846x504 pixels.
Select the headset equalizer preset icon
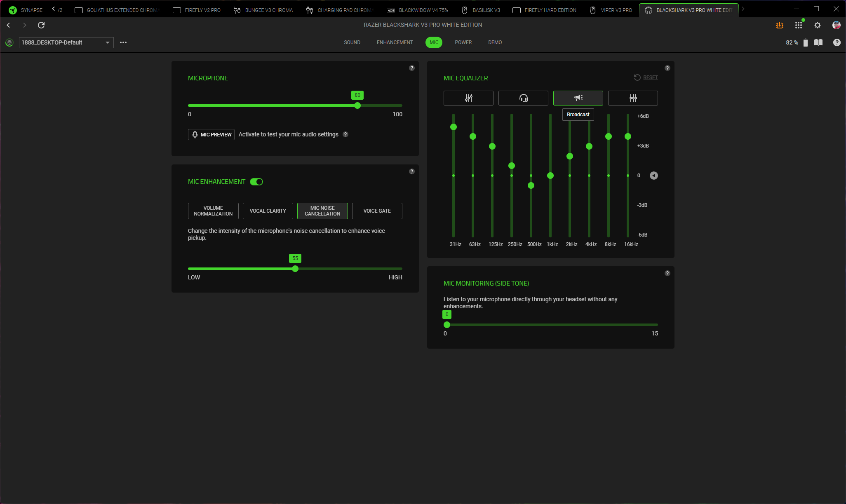523,98
